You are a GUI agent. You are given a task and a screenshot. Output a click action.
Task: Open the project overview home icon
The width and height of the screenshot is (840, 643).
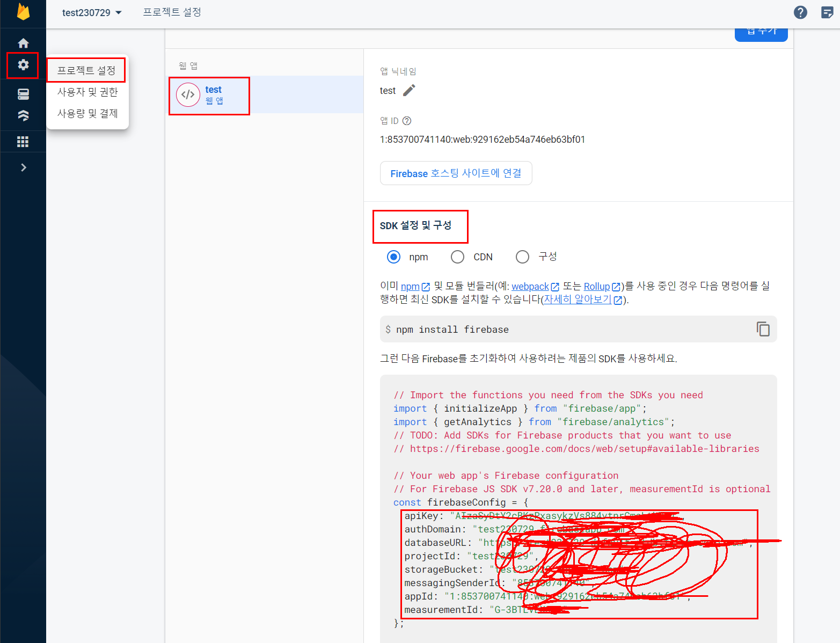[x=23, y=43]
